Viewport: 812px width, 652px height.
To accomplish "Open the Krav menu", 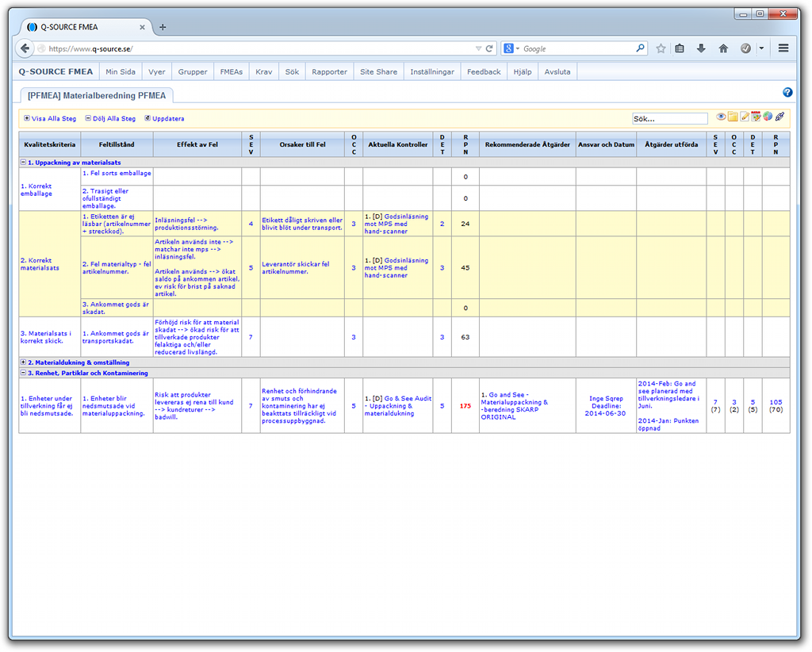I will [263, 72].
